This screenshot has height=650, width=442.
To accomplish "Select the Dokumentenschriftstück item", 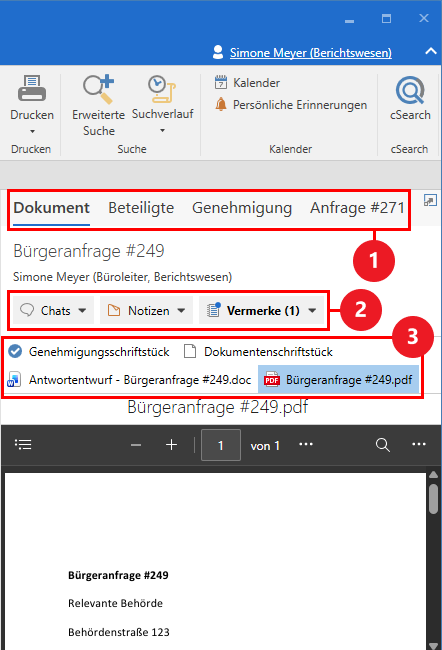I will [x=258, y=352].
